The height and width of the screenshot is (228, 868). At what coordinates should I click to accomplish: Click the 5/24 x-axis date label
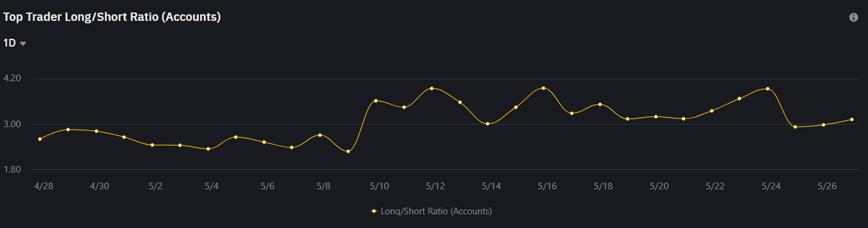(x=771, y=186)
